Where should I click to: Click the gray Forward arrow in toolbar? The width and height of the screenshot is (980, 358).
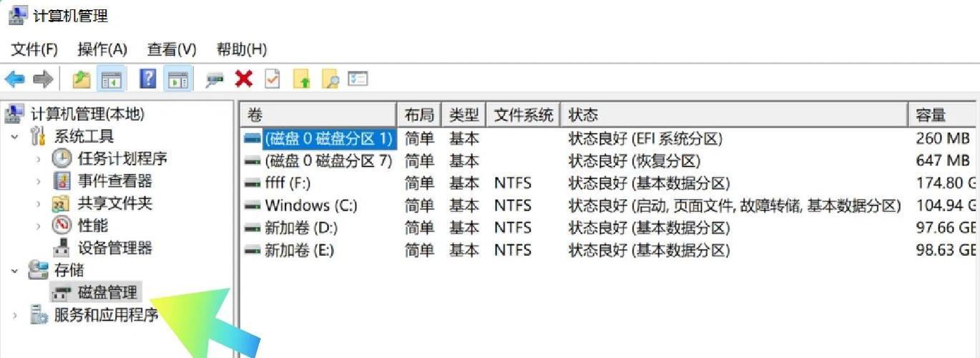tap(43, 79)
